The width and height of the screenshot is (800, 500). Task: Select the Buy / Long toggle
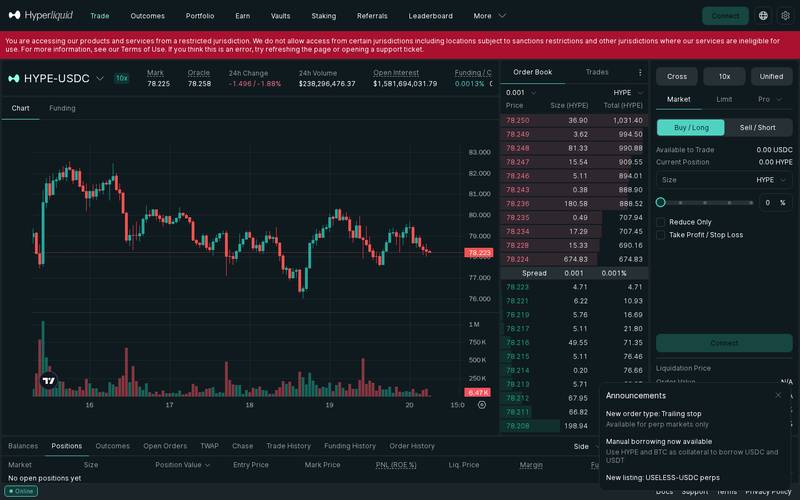691,128
